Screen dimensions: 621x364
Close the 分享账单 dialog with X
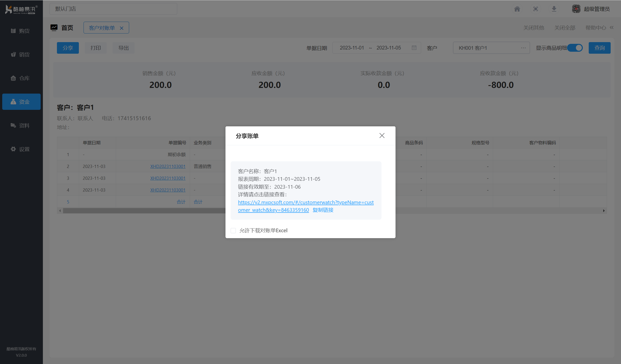[x=382, y=136]
